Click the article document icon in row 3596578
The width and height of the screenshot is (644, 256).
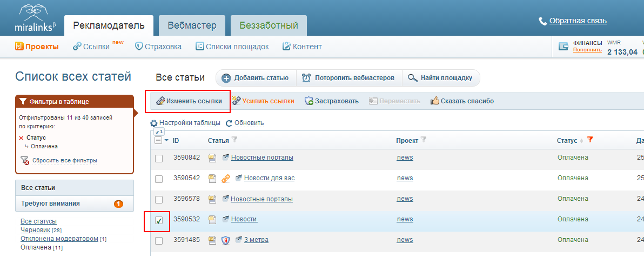point(212,199)
